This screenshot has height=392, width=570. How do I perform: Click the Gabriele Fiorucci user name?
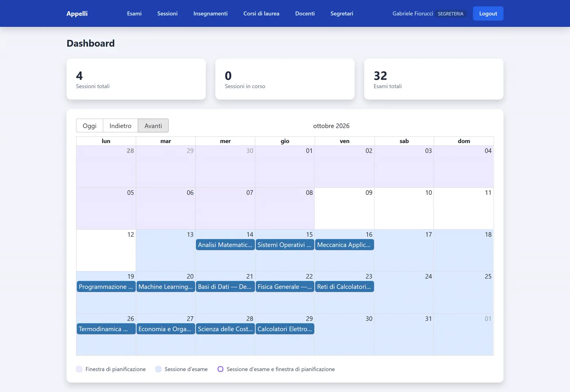(413, 13)
